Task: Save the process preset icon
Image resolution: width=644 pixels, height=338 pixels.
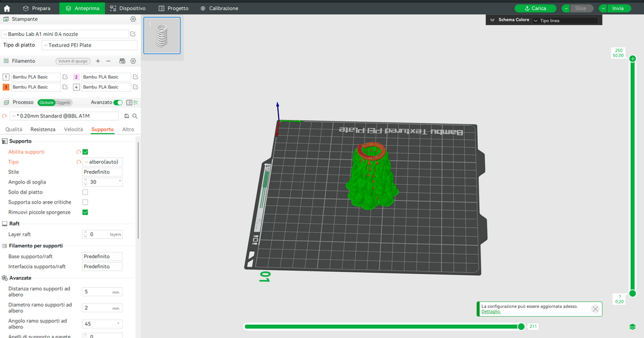Action: point(126,116)
